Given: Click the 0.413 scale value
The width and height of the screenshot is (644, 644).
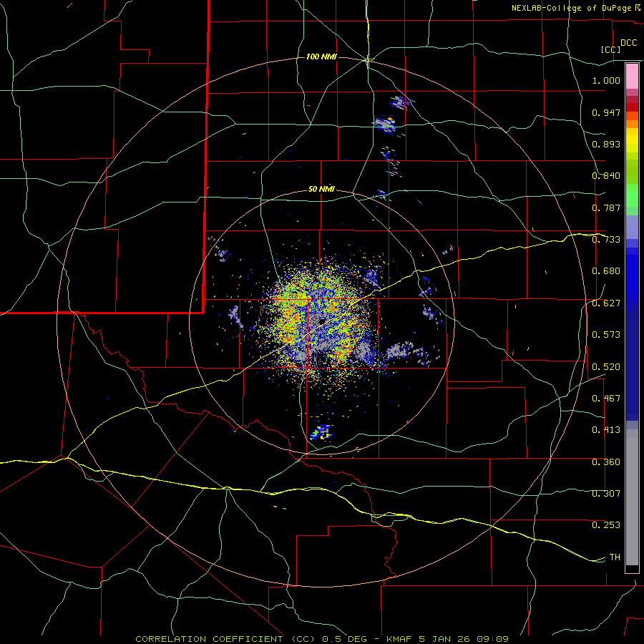Looking at the screenshot, I should point(606,430).
